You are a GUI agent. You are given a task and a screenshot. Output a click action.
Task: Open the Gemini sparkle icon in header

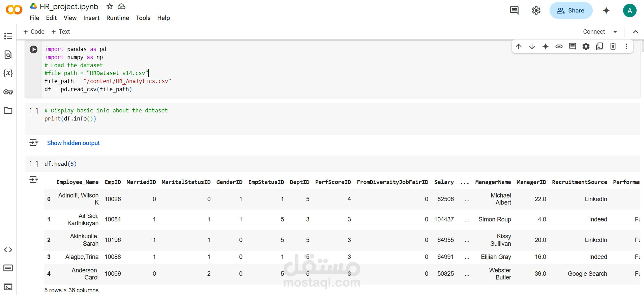[x=606, y=10]
